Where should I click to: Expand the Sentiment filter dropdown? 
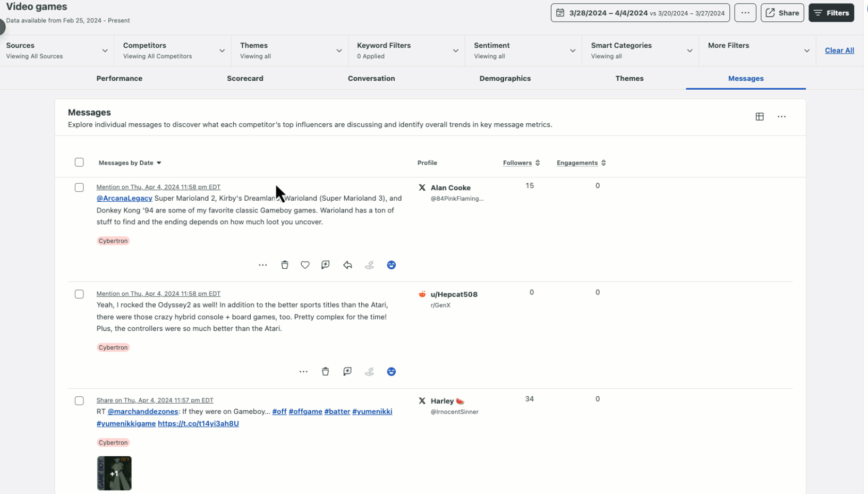point(524,50)
